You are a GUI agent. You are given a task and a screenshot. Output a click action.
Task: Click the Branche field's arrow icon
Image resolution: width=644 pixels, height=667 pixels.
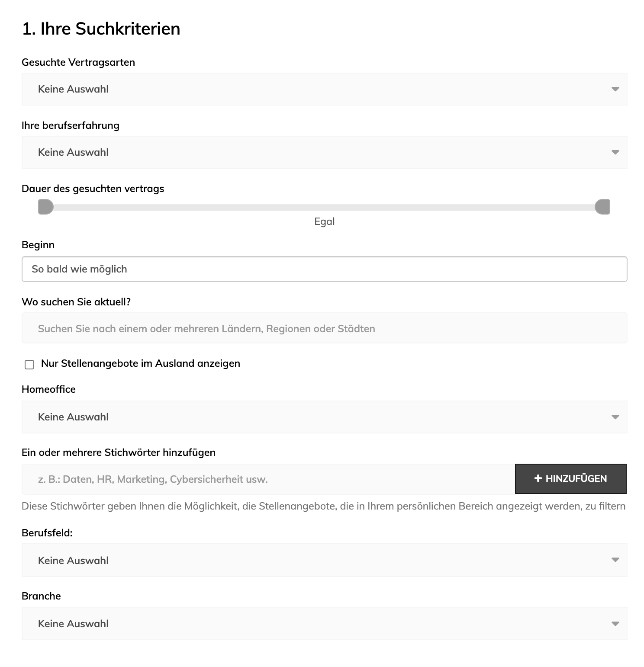point(615,624)
